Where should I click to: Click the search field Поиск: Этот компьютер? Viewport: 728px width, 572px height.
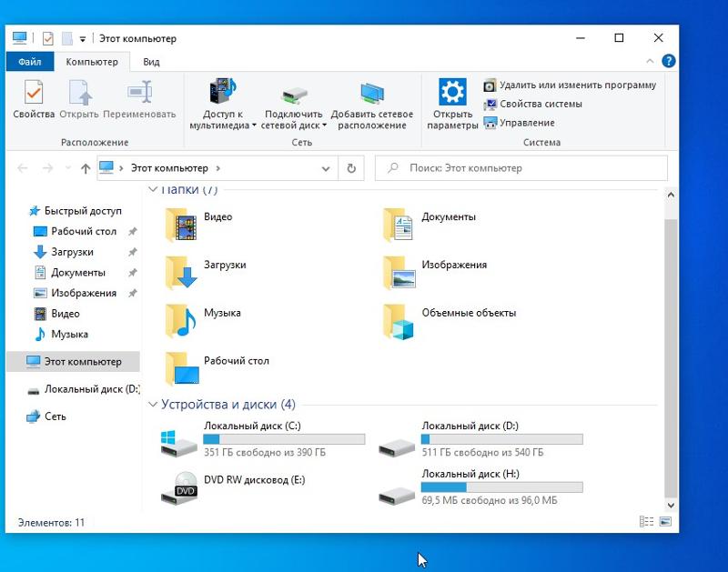pyautogui.click(x=521, y=168)
